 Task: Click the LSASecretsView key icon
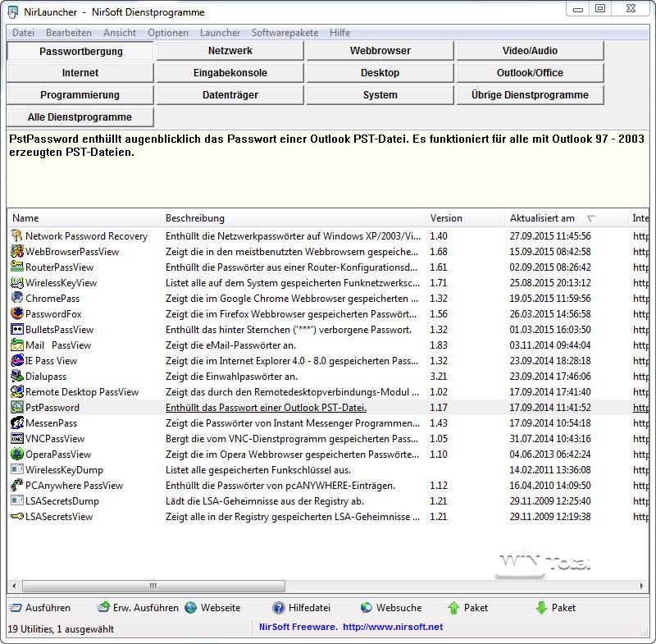point(17,517)
